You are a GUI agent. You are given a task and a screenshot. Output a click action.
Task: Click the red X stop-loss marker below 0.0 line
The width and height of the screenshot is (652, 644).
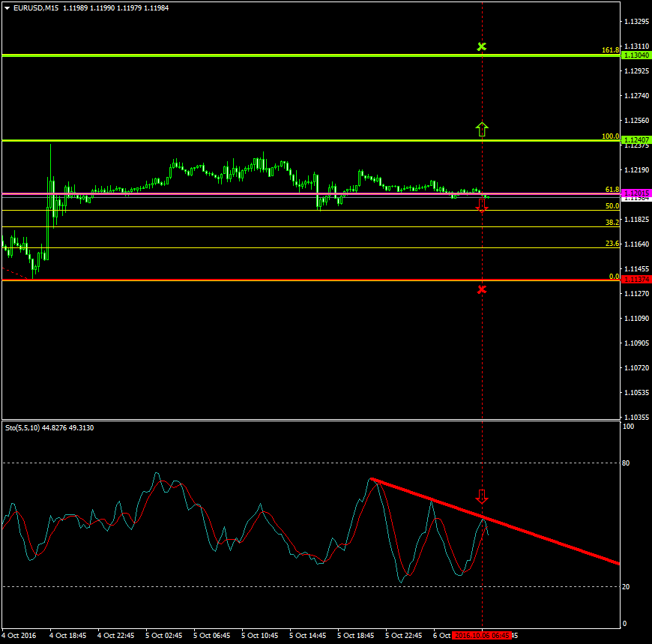click(482, 289)
